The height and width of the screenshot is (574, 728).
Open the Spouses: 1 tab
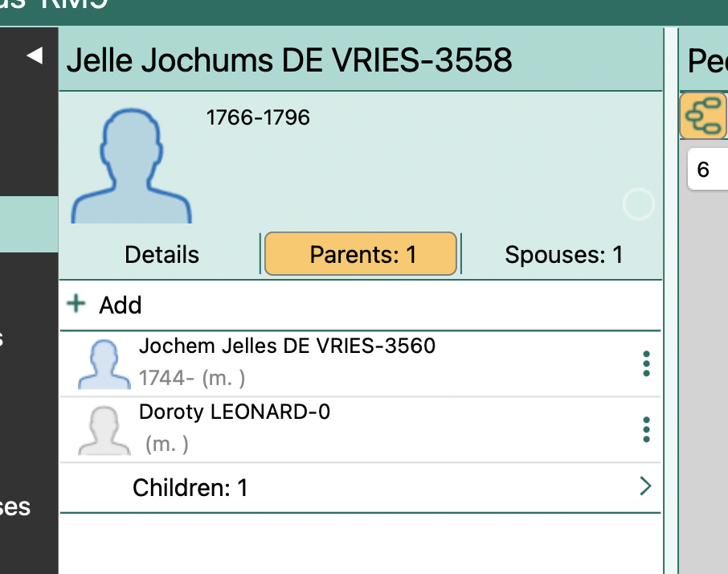click(x=563, y=255)
